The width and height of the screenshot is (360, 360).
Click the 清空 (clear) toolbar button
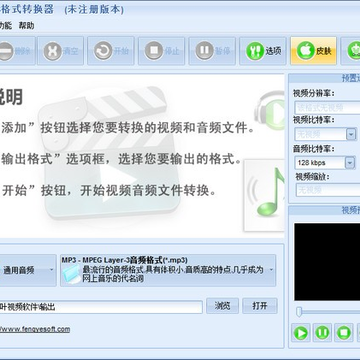point(60,51)
